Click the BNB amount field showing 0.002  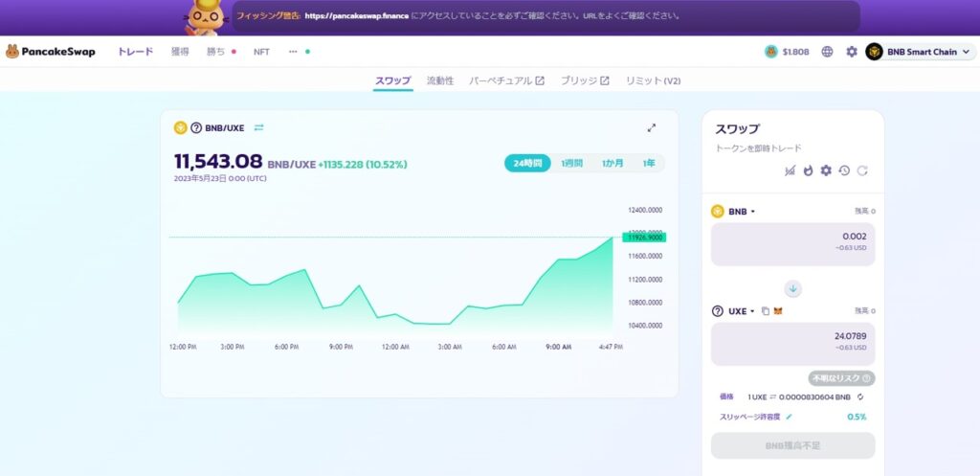793,244
